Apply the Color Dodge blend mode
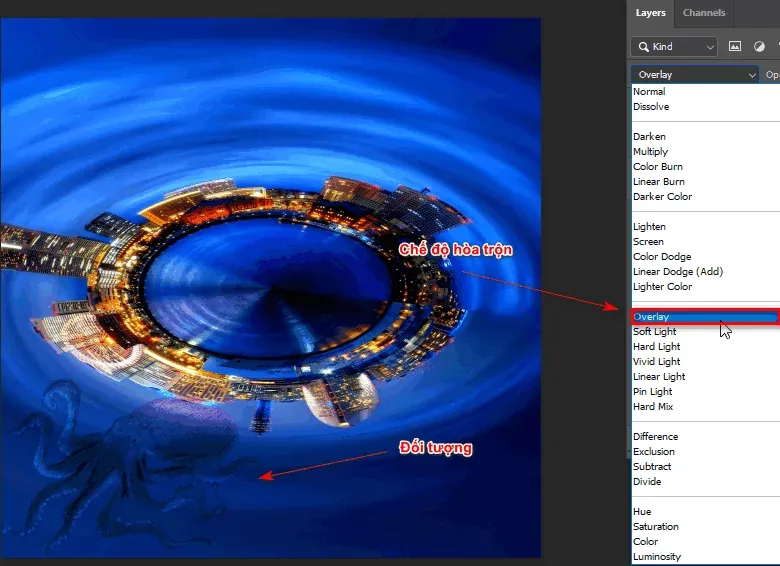 coord(662,257)
